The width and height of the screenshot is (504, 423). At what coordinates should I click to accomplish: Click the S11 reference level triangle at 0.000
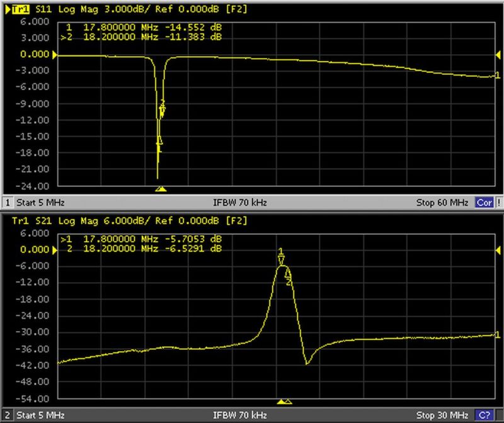[55, 55]
